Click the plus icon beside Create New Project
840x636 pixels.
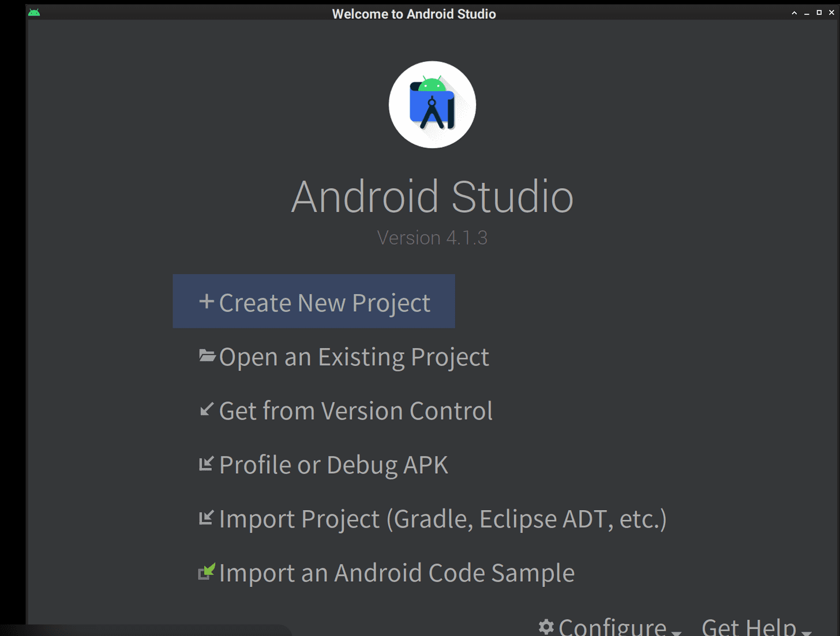coord(207,302)
